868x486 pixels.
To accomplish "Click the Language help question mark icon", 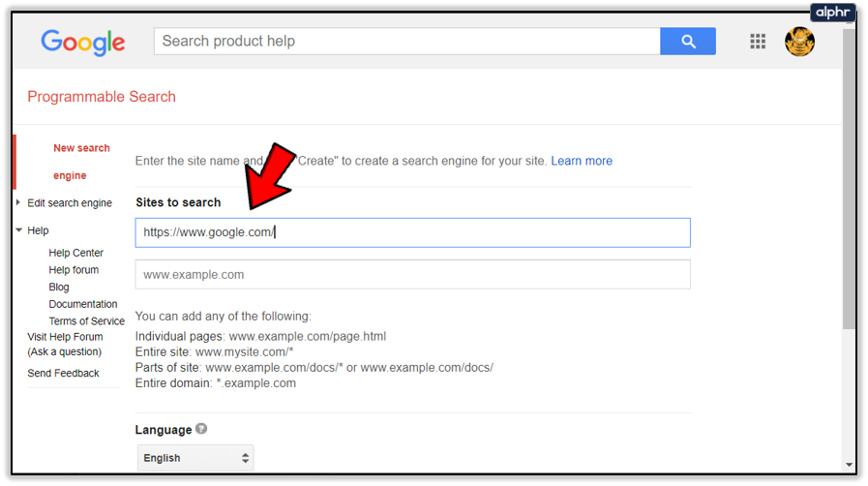I will 201,429.
